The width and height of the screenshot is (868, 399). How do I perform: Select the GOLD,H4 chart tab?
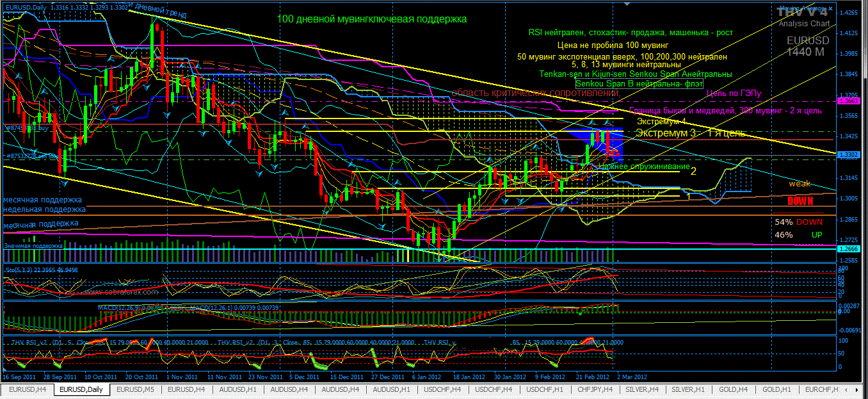729,389
